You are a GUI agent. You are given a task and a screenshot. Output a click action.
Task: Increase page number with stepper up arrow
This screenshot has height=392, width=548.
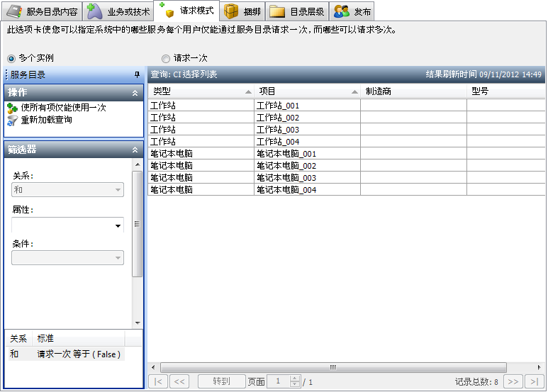[296, 379]
